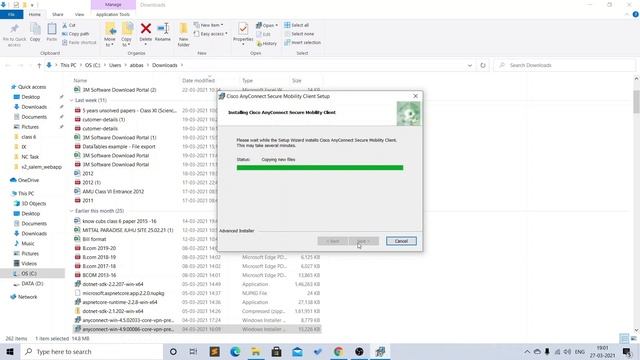Screen dimensions: 640x360
Task: Open Microsoft Store from taskbar
Action: pyautogui.click(x=276, y=351)
